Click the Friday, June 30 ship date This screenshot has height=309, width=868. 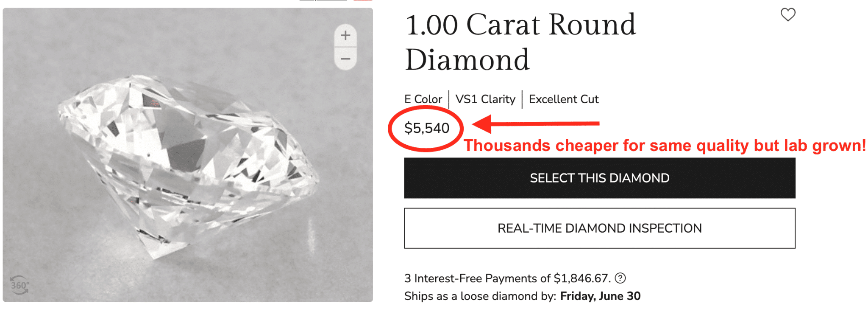click(x=600, y=296)
